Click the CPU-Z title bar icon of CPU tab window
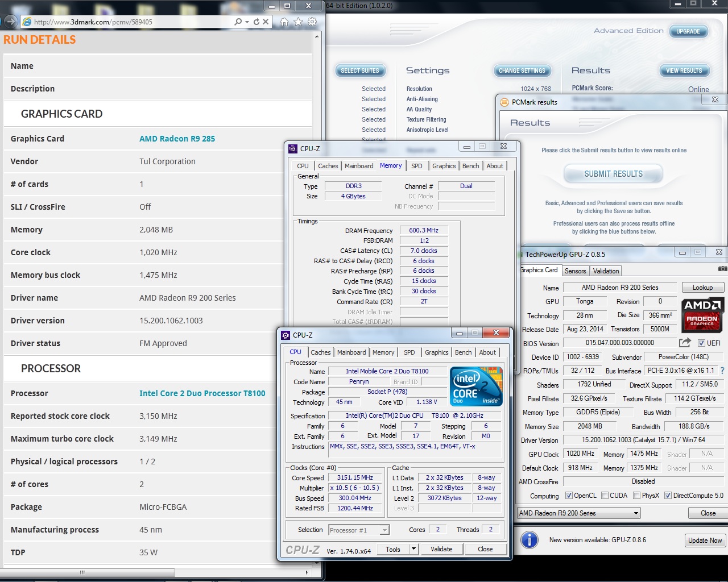728x582 pixels. point(286,335)
